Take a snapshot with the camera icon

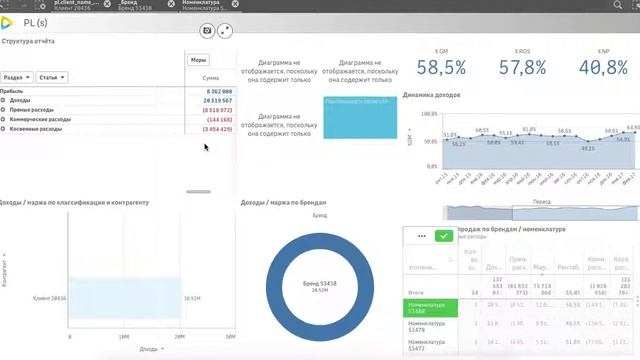(207, 31)
